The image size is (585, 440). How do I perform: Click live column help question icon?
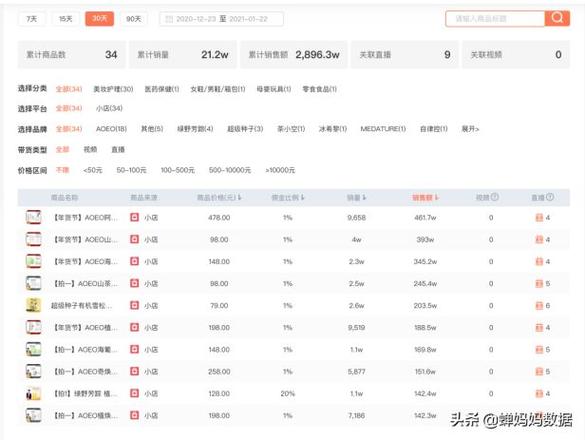pos(550,197)
